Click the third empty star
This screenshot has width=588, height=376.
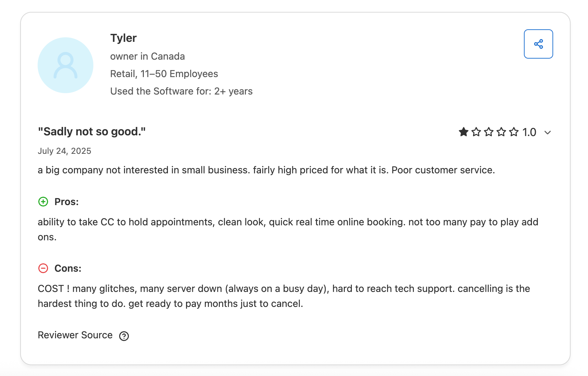[x=489, y=132]
